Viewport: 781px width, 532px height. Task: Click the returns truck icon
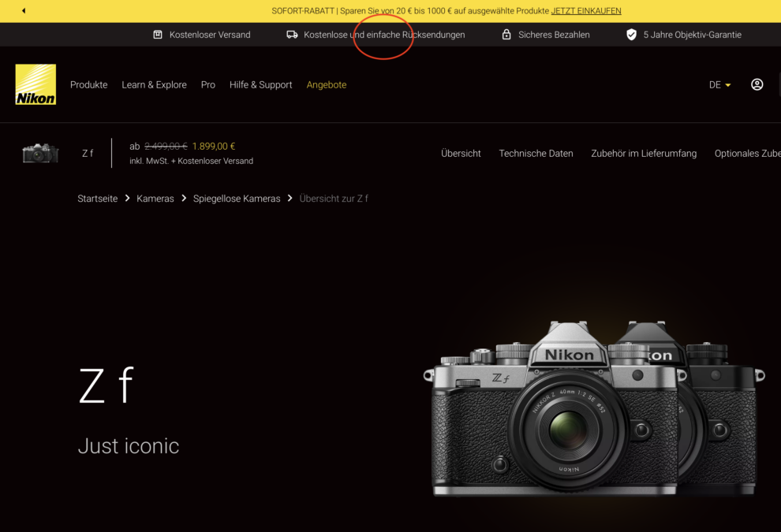[292, 35]
